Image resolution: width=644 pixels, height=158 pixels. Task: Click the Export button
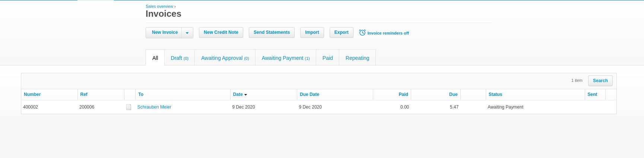click(341, 33)
